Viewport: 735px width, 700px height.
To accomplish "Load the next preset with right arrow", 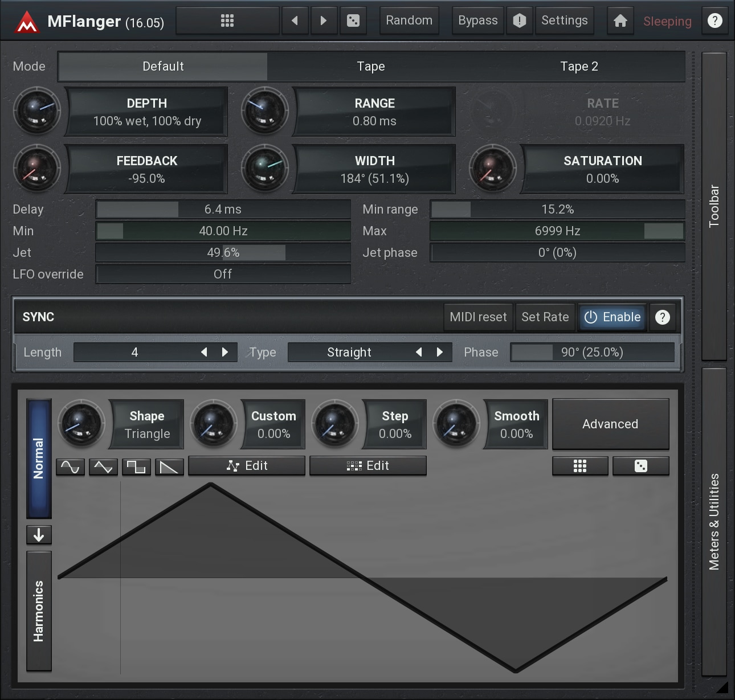I will (324, 21).
